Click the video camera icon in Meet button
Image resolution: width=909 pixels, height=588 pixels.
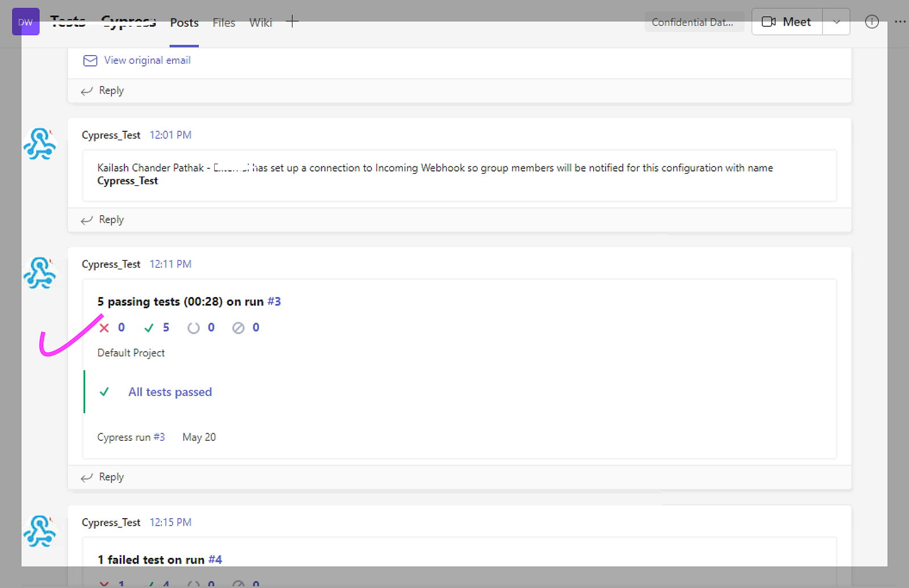pyautogui.click(x=769, y=22)
